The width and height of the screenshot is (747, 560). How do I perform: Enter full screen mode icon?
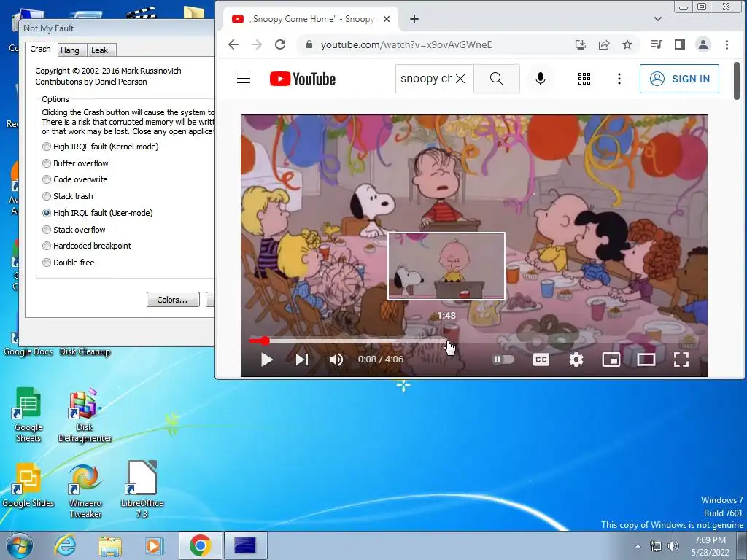(681, 359)
